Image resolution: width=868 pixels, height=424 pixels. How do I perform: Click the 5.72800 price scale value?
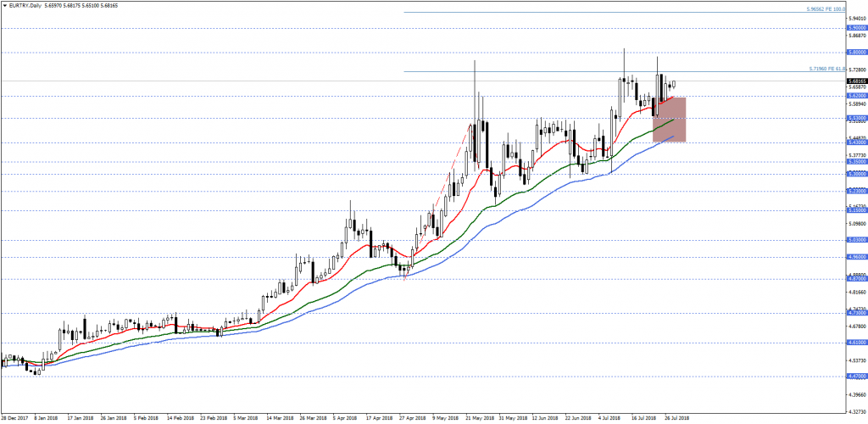coord(857,70)
